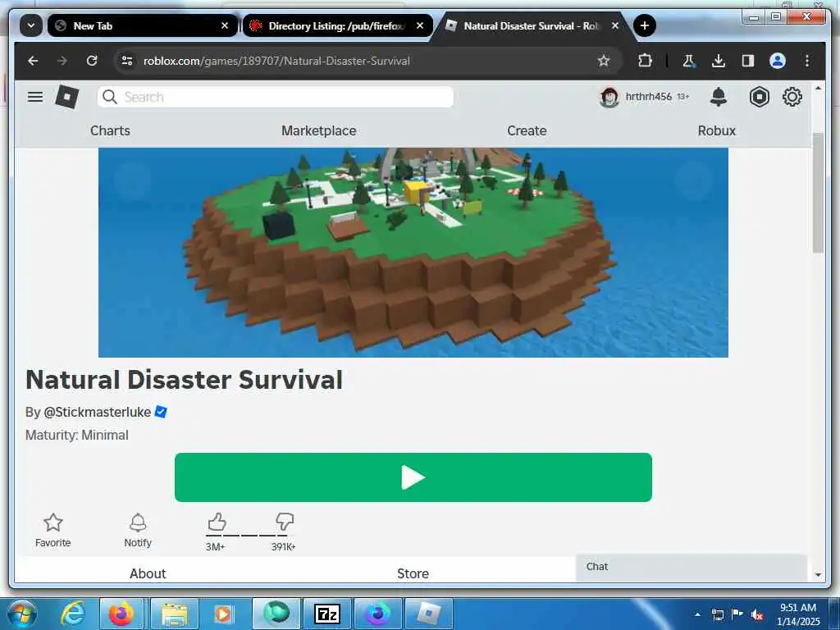The image size is (840, 630).
Task: Toggle the browser side panel
Action: click(748, 61)
